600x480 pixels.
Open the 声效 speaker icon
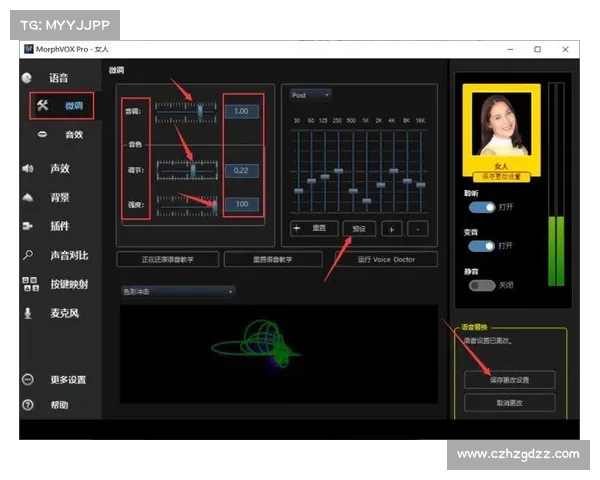click(x=28, y=168)
